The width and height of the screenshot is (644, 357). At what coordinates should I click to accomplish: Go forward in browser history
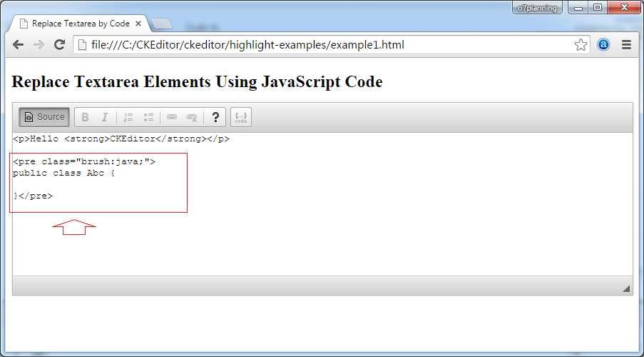[39, 45]
